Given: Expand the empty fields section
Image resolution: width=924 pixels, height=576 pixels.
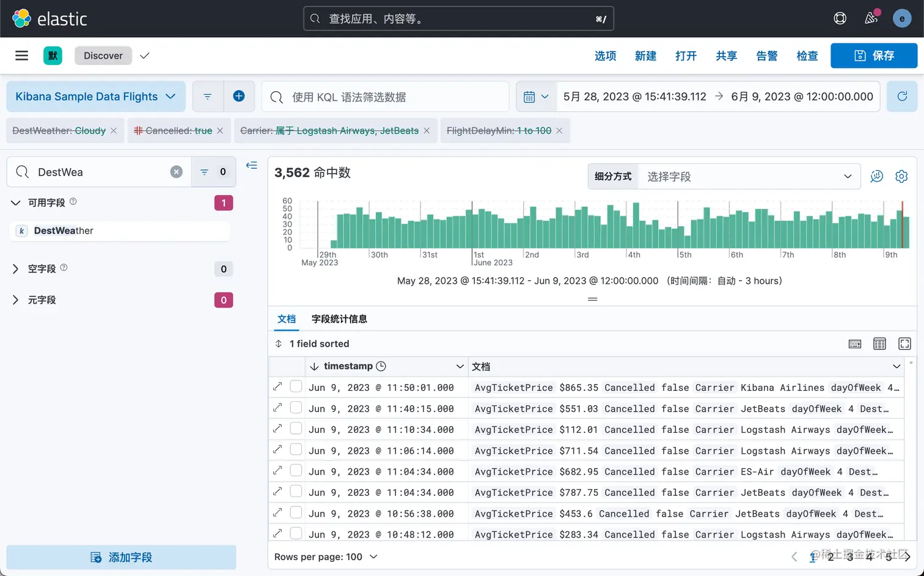Looking at the screenshot, I should tap(16, 269).
